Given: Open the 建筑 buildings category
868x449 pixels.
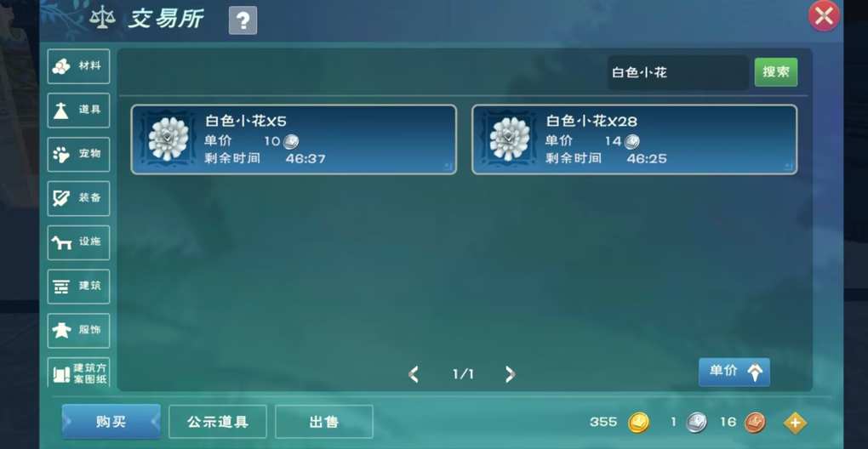Looking at the screenshot, I should click(78, 287).
